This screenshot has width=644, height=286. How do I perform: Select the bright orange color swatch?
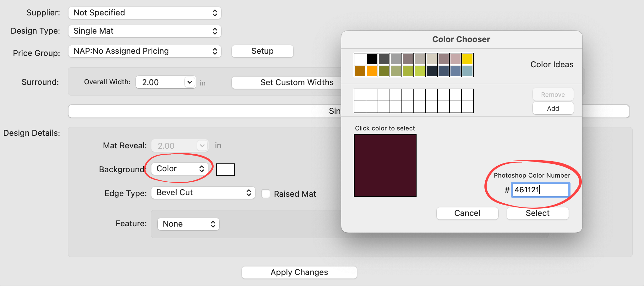pyautogui.click(x=372, y=71)
